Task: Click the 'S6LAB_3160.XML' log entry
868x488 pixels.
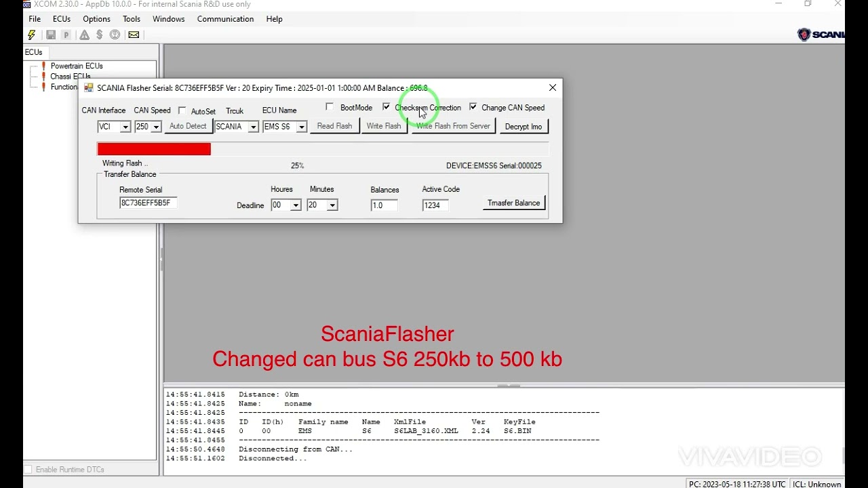Action: [x=426, y=431]
